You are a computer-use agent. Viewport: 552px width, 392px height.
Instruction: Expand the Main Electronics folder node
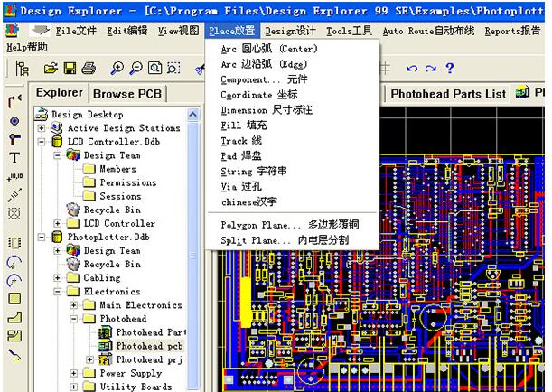coord(73,305)
